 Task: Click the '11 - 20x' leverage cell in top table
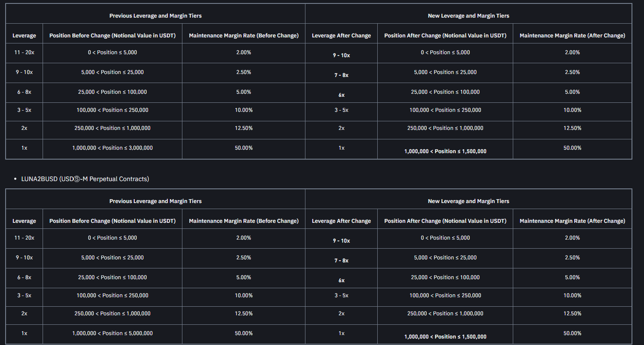24,52
